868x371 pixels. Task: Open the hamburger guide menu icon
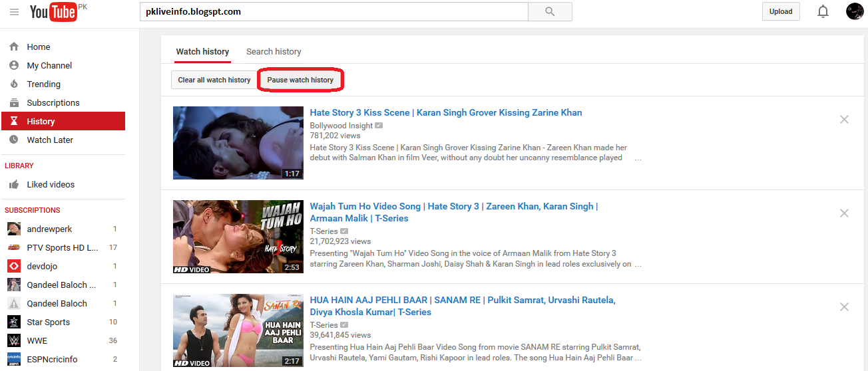click(14, 12)
